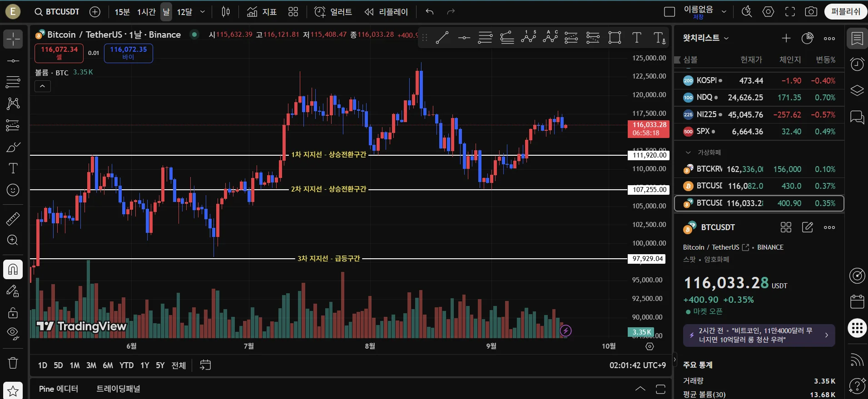The width and height of the screenshot is (868, 399).
Task: Start 리플레이 bar replay
Action: coord(387,12)
